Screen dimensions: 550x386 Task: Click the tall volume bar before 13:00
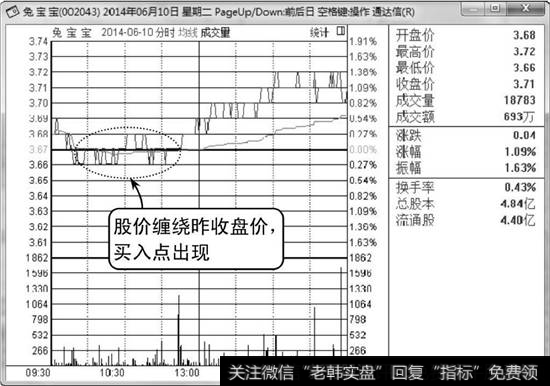point(179,330)
